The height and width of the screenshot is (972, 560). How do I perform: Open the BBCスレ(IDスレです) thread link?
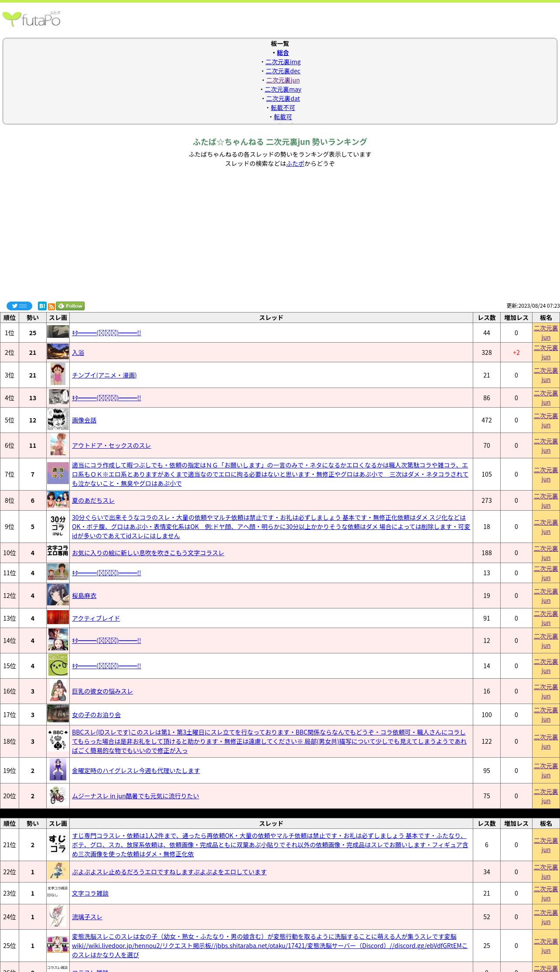270,742
